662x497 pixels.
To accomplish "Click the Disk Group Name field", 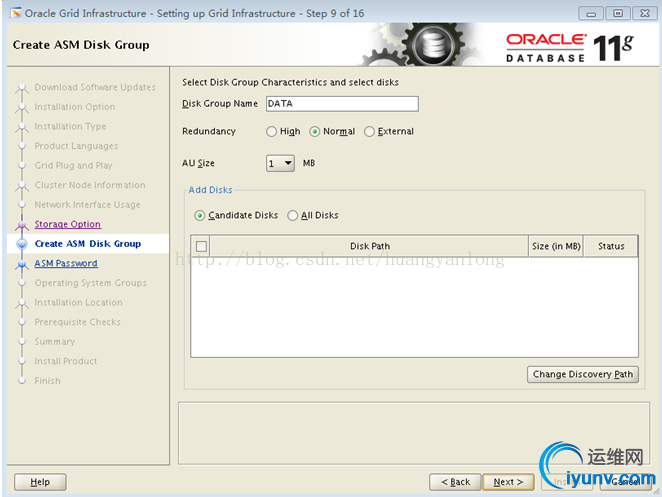I will click(x=342, y=103).
